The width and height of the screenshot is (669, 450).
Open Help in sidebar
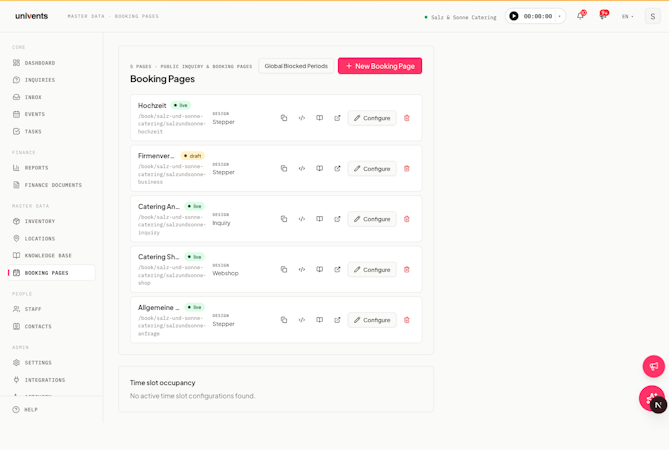(51, 409)
